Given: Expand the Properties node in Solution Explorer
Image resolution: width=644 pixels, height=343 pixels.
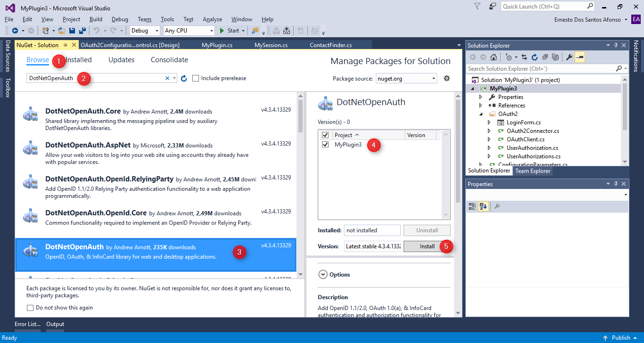Looking at the screenshot, I should click(x=481, y=97).
